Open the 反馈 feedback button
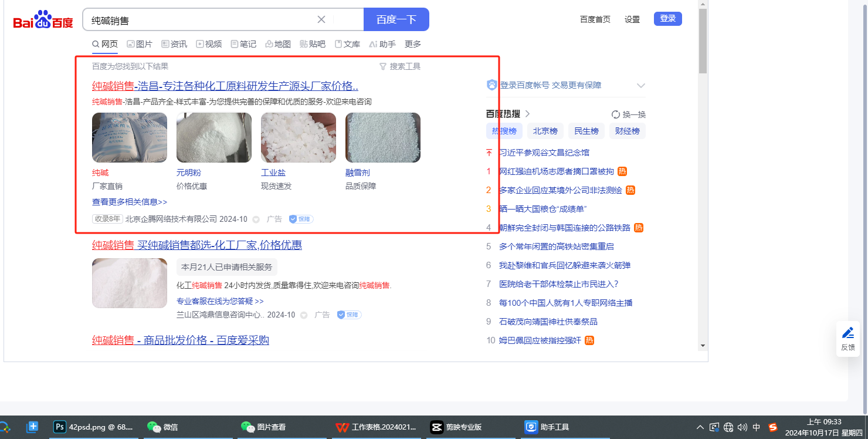Image resolution: width=868 pixels, height=439 pixels. (x=848, y=339)
